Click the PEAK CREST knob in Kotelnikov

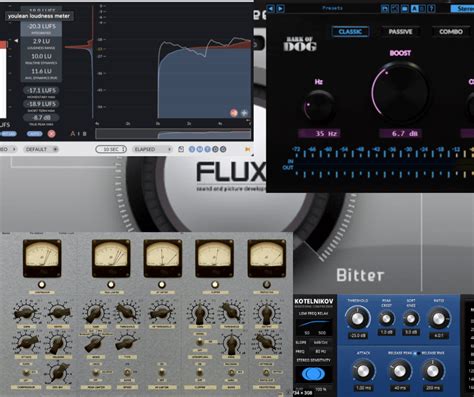[x=386, y=319]
